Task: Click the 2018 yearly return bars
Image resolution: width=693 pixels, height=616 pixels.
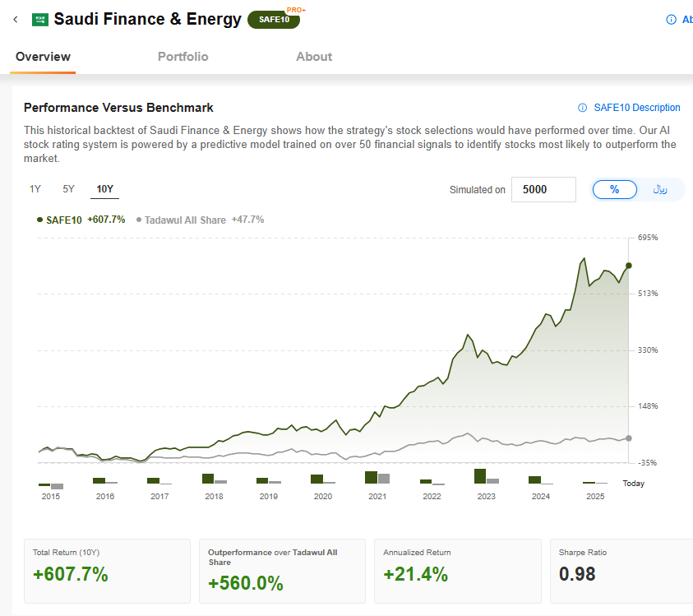Action: point(215,479)
